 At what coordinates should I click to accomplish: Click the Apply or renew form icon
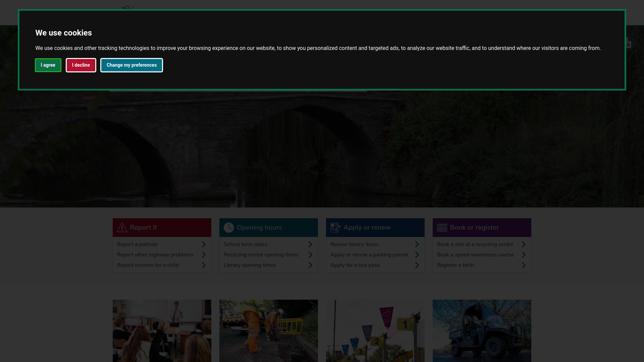[x=335, y=228]
